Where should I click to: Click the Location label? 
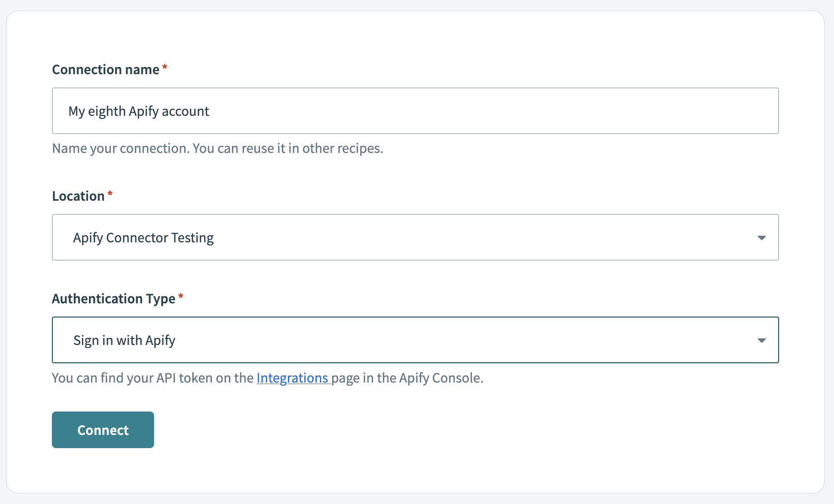(77, 196)
